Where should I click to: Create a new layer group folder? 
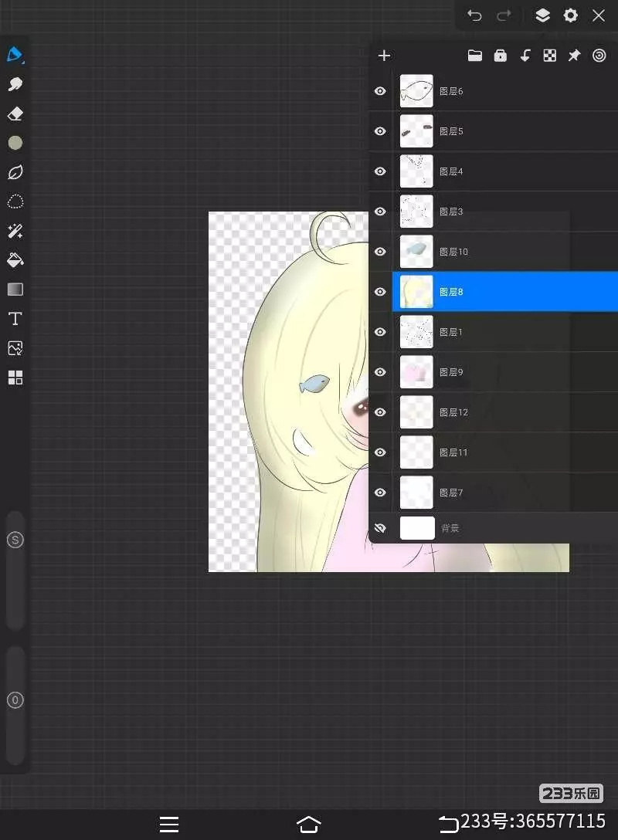point(475,56)
